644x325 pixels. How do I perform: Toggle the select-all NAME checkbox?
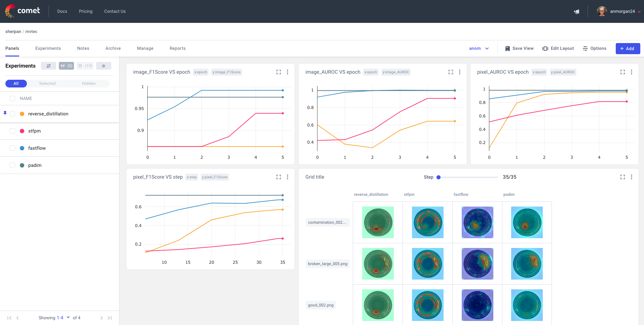pos(12,99)
